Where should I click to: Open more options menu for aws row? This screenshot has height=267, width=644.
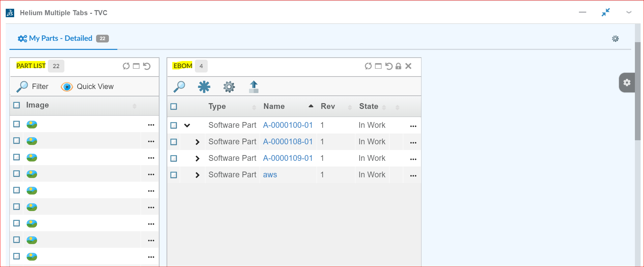coord(413,176)
